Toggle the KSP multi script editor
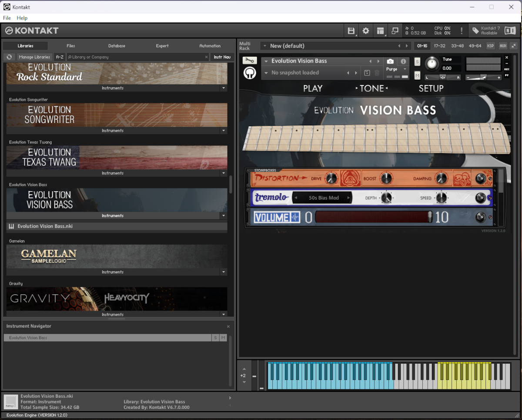The height and width of the screenshot is (420, 522). coord(490,46)
